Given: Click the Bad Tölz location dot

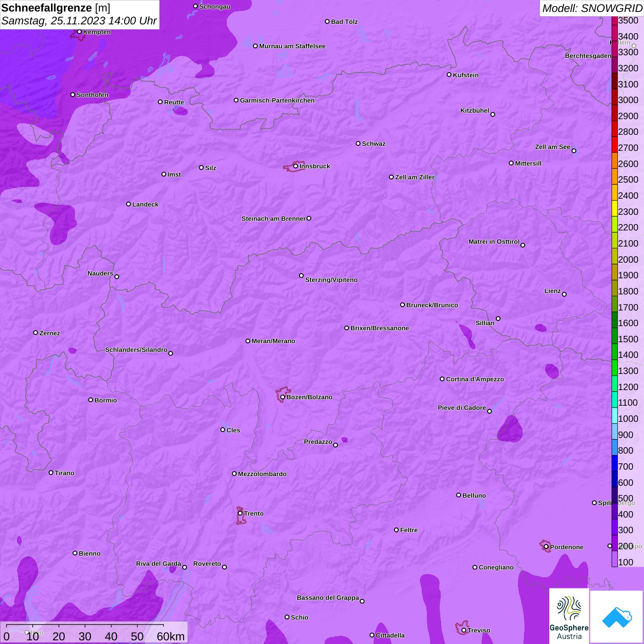Looking at the screenshot, I should (x=327, y=22).
